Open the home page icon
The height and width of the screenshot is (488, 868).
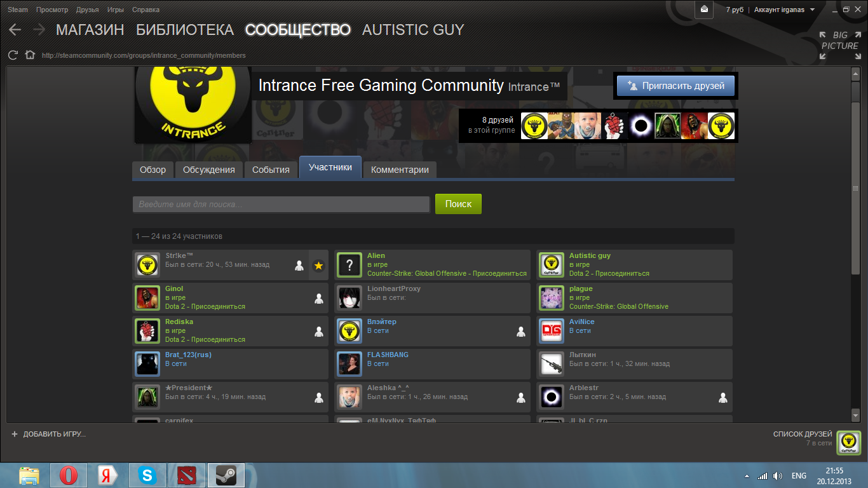coord(29,55)
